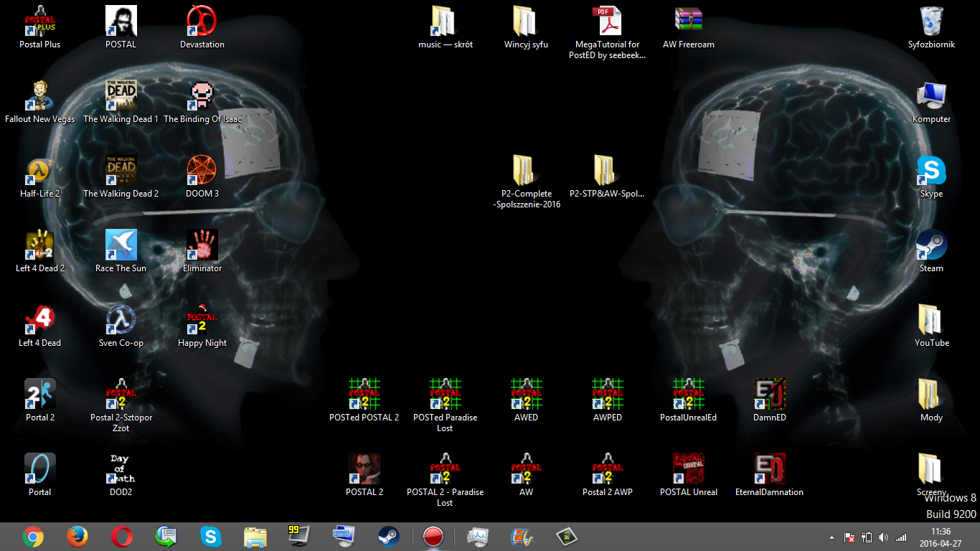Open the Action Center flag icon
The image size is (980, 551).
[x=849, y=537]
